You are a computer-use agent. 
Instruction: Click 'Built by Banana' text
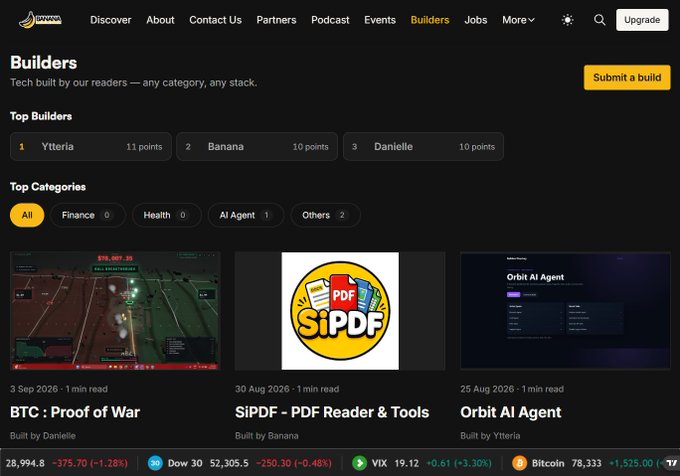pyautogui.click(x=267, y=436)
